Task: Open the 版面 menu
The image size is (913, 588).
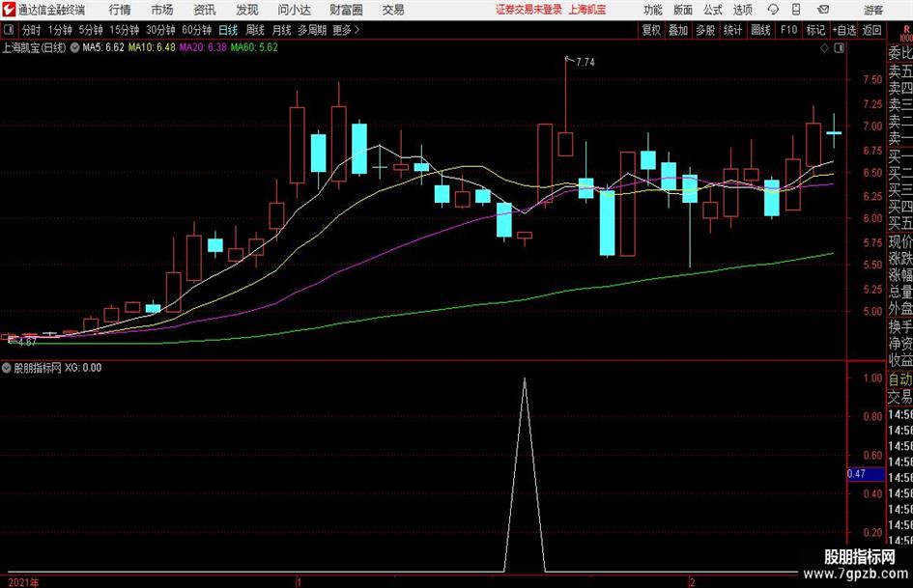Action: coord(683,10)
